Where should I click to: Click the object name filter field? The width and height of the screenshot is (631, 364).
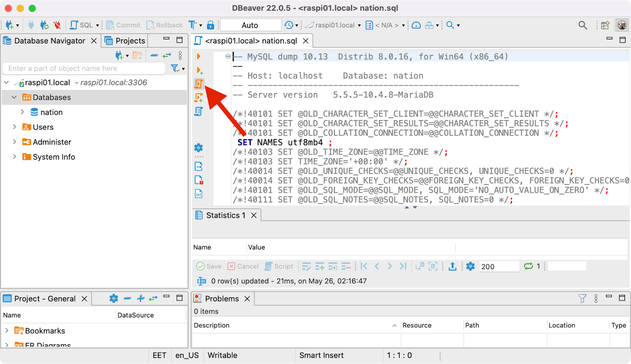84,69
